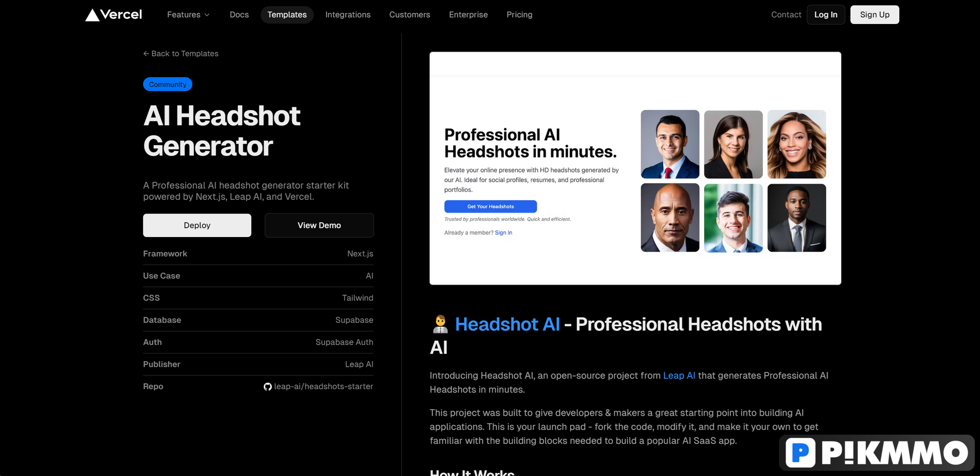Viewport: 980px width, 476px height.
Task: Click the Repo row label
Action: (x=153, y=387)
